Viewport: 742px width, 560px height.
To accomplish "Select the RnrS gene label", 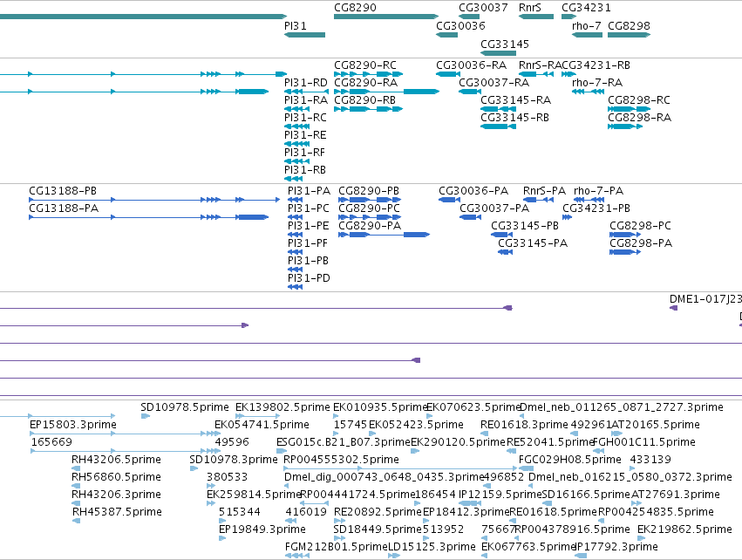I will pyautogui.click(x=529, y=8).
